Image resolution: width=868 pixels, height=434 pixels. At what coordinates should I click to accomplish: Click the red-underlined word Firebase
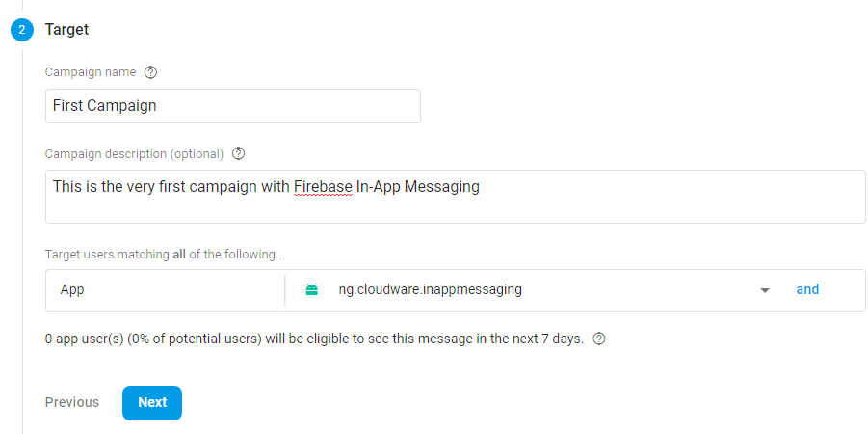click(x=324, y=187)
